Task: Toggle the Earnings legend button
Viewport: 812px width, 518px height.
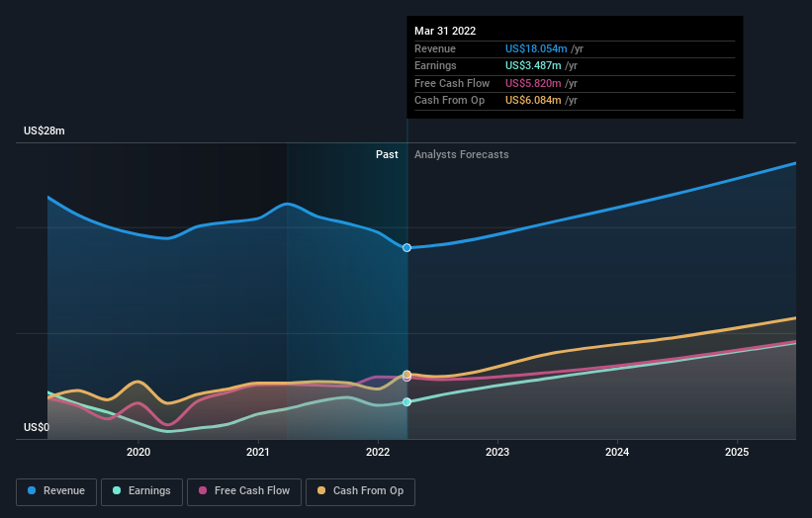Action: tap(141, 491)
